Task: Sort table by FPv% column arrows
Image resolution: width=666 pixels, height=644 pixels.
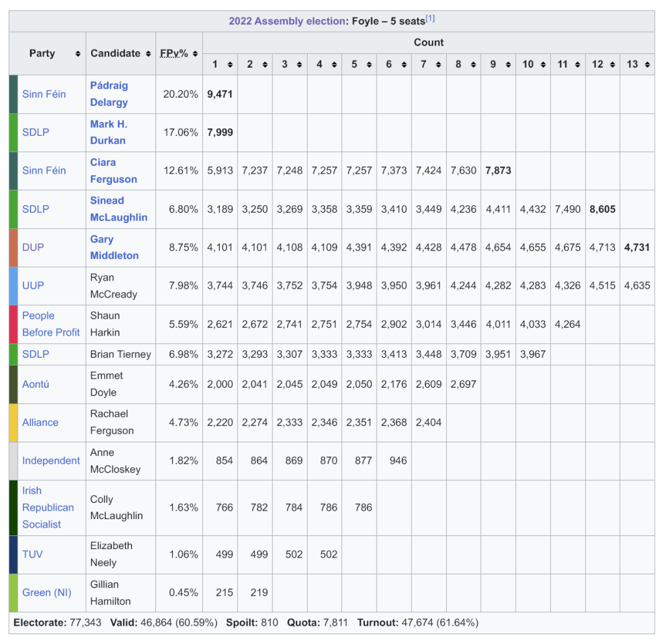Action: pyautogui.click(x=195, y=53)
